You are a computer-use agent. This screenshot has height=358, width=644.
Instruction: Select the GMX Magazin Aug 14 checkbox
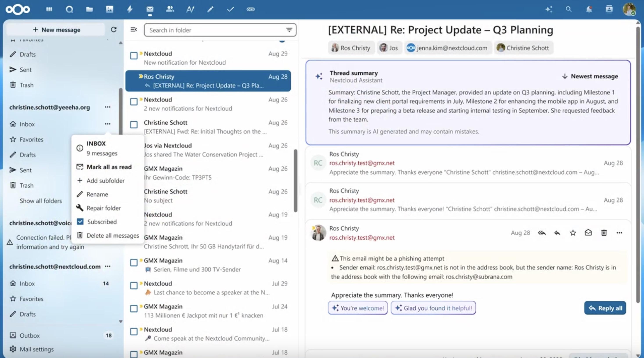tap(134, 263)
